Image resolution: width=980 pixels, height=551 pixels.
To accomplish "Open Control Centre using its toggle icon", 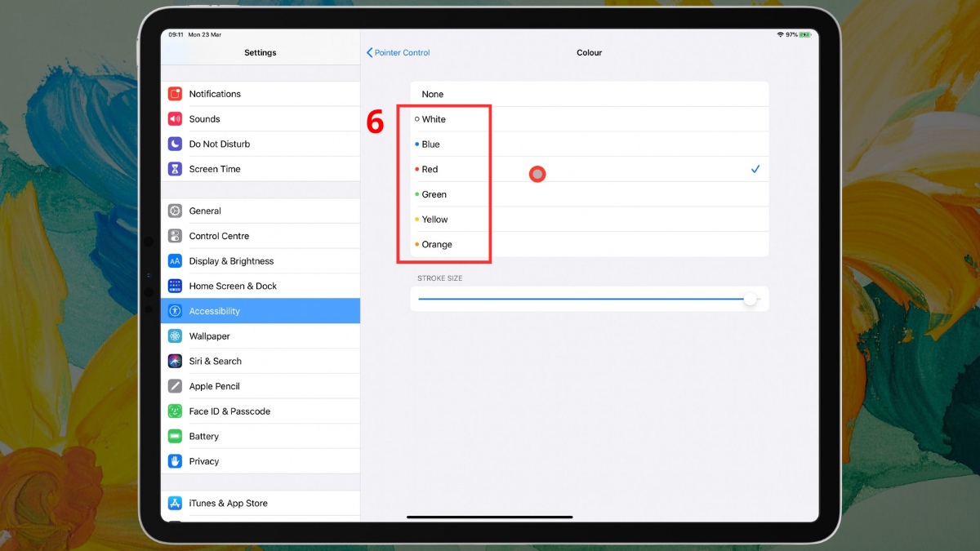I will pos(174,235).
